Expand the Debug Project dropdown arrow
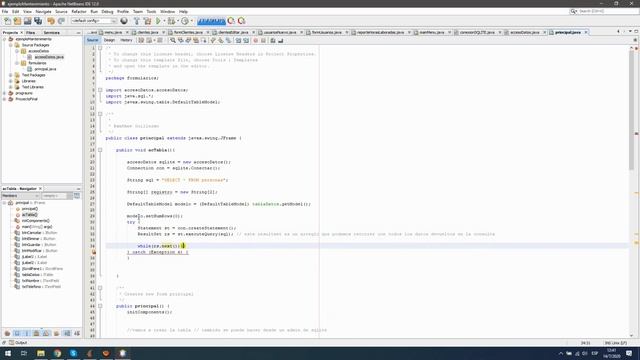 pos(178,21)
